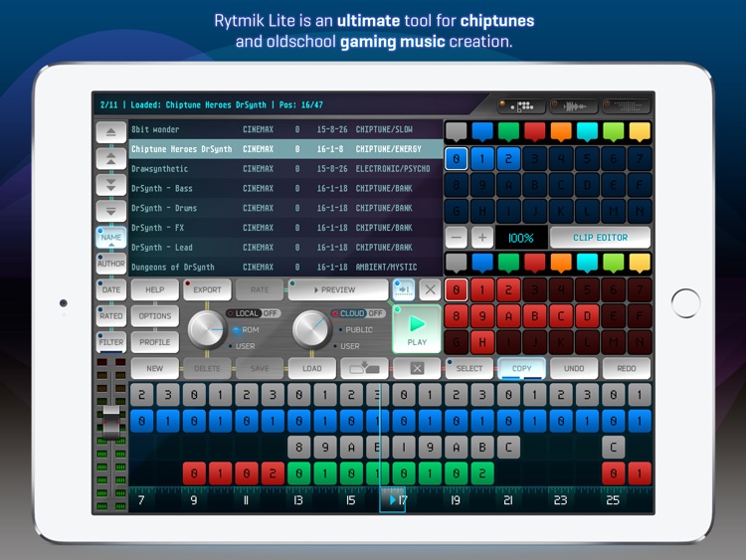Open PROFILE
Image resolution: width=746 pixels, height=560 pixels.
pos(154,341)
